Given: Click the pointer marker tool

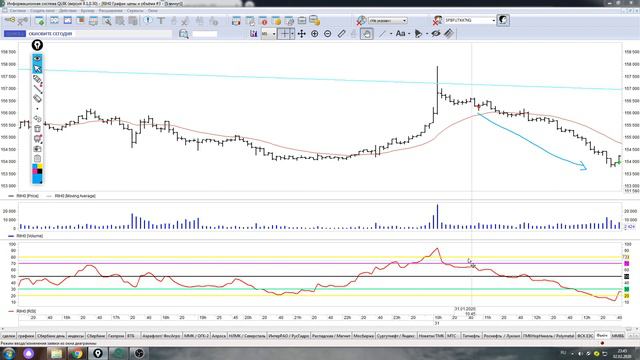Looking at the screenshot, I should 418,33.
